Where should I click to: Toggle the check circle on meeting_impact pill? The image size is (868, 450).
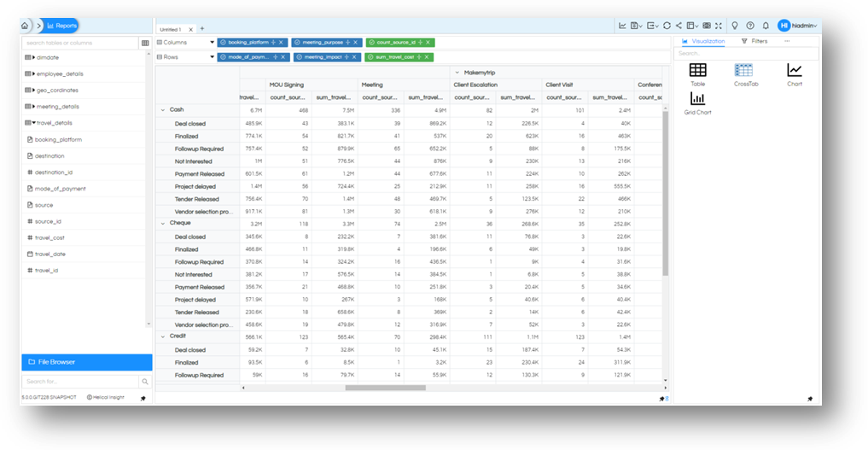coord(300,57)
